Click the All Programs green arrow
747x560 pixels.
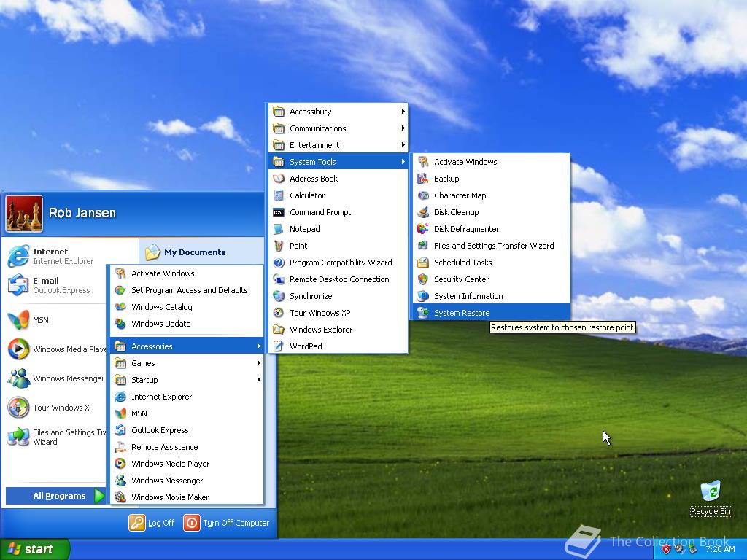pos(99,496)
